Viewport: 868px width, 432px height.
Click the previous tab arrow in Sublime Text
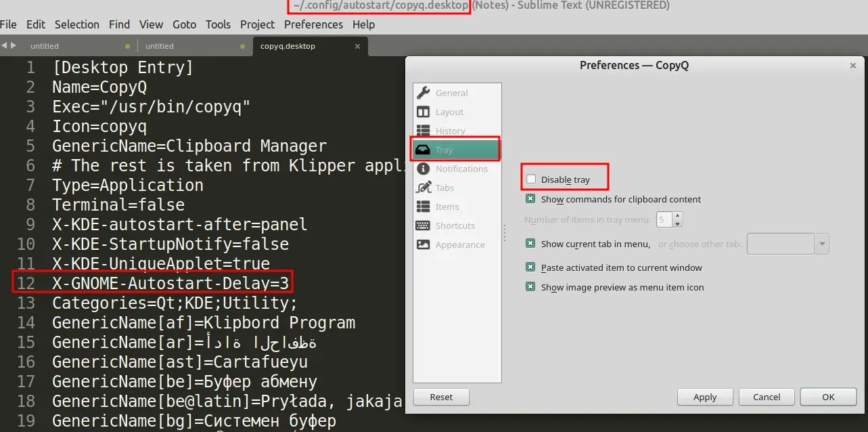pos(4,45)
